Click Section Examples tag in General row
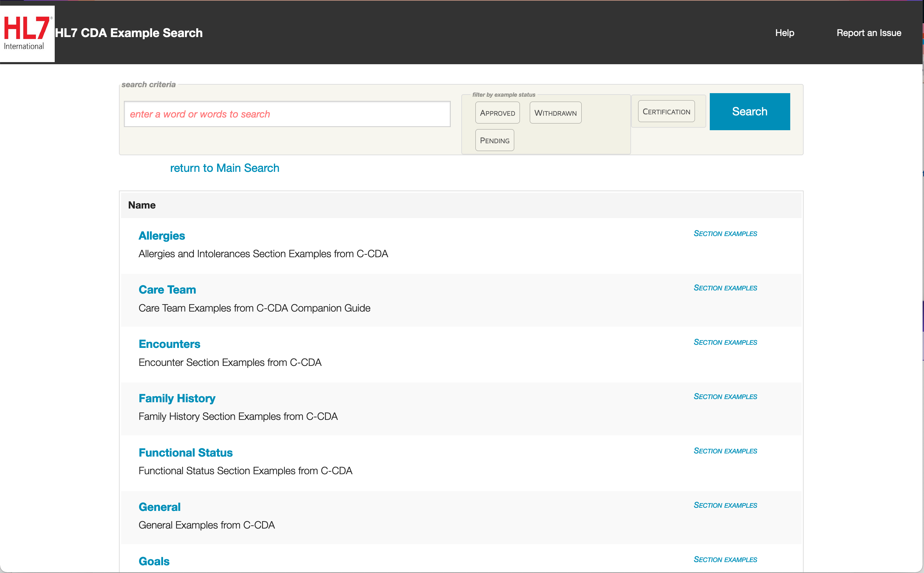This screenshot has height=573, width=924. point(725,505)
